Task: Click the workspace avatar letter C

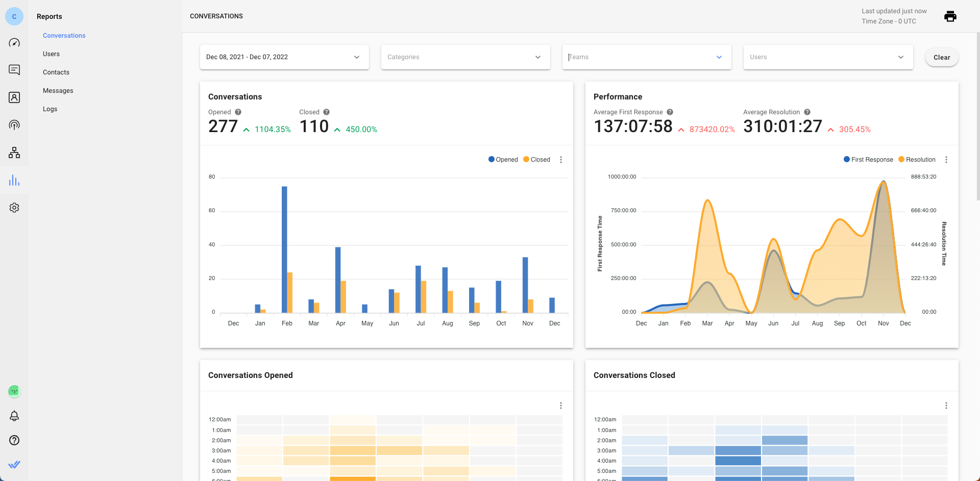Action: (x=14, y=16)
